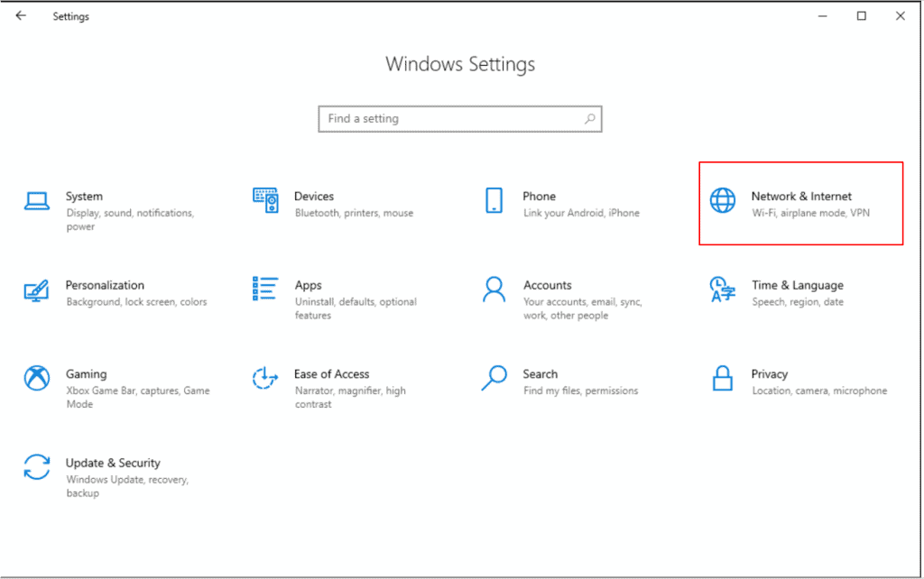Open the Ease of Access label
This screenshot has width=924, height=579.
331,374
